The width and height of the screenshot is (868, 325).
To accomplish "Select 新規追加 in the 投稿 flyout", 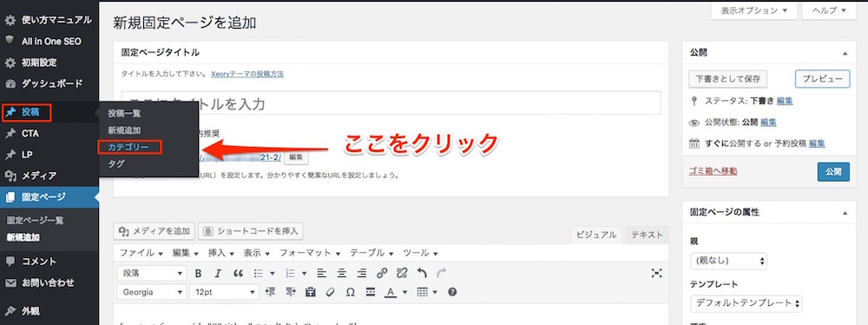I will coord(124,131).
